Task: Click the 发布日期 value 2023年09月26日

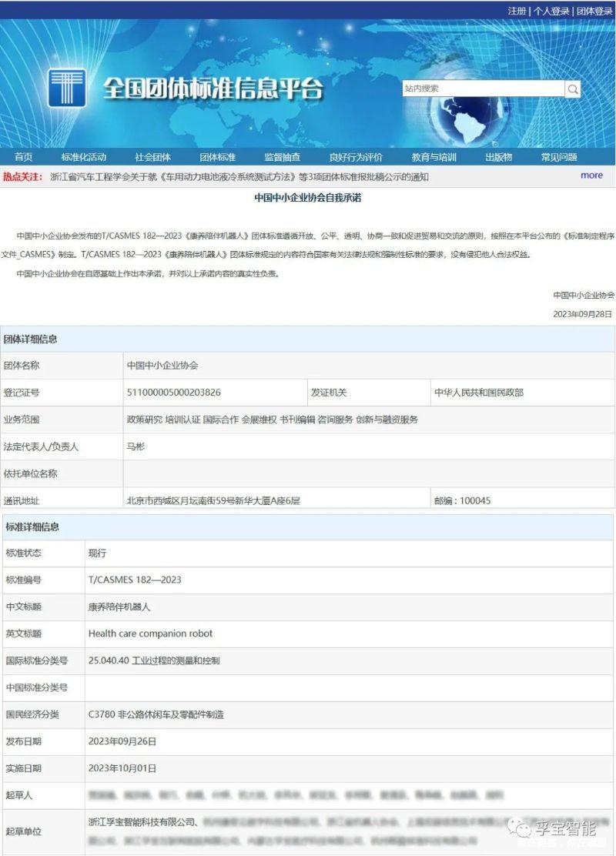Action: pos(122,741)
